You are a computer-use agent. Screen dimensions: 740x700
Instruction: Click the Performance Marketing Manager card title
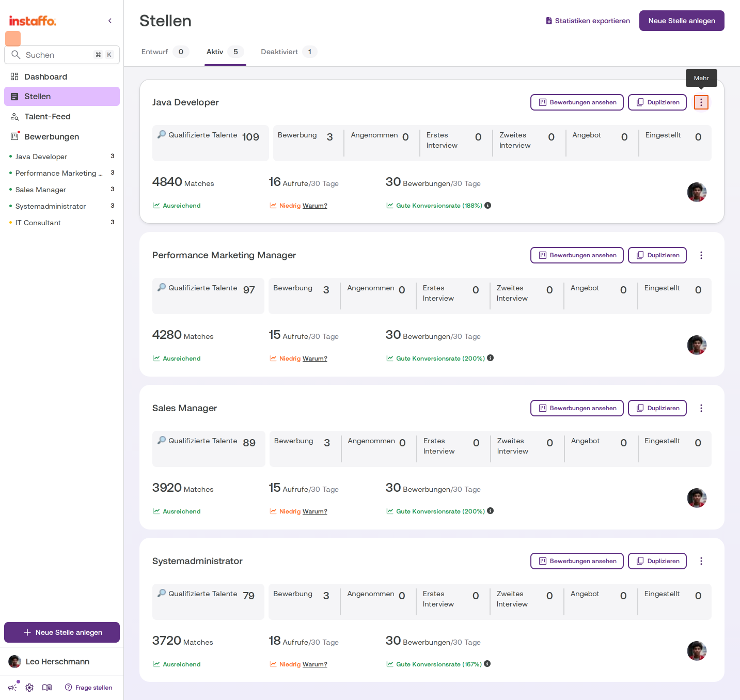tap(224, 255)
